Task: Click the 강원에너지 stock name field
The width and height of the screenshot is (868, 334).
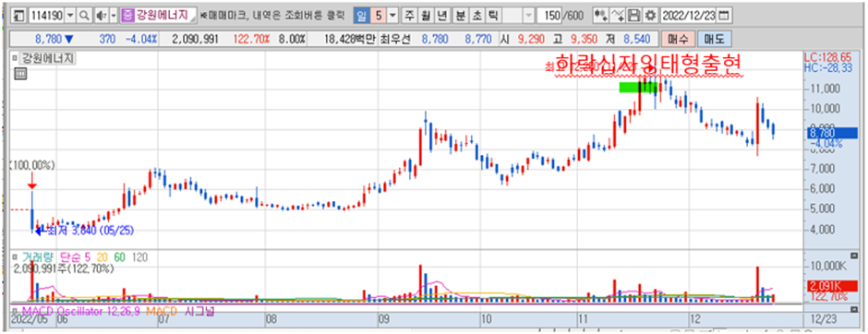Action: click(x=165, y=16)
